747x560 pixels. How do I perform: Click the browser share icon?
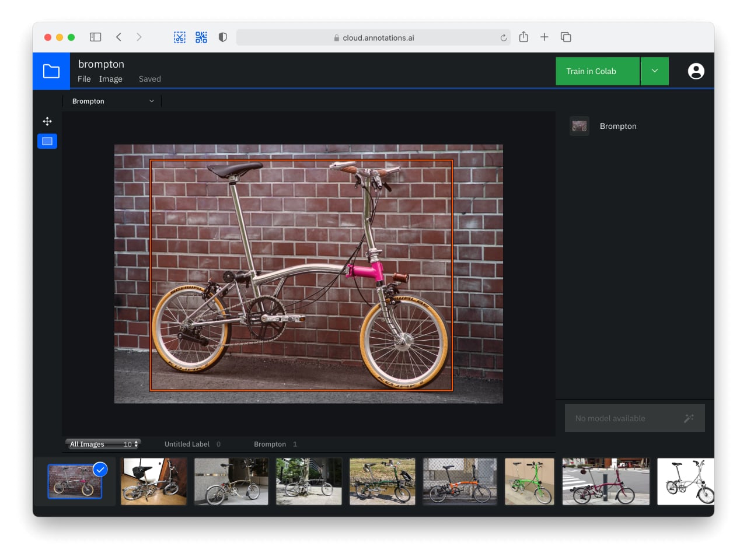[x=523, y=37]
